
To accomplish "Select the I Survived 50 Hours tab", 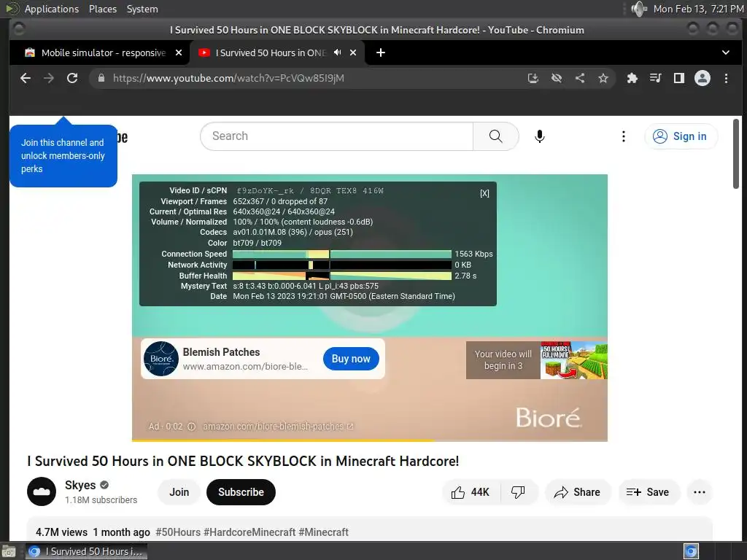I will (277, 52).
